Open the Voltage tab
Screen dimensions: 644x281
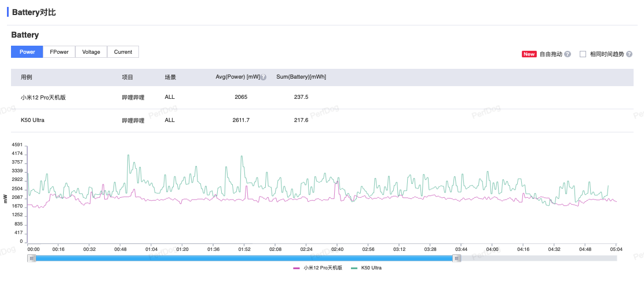pyautogui.click(x=91, y=52)
